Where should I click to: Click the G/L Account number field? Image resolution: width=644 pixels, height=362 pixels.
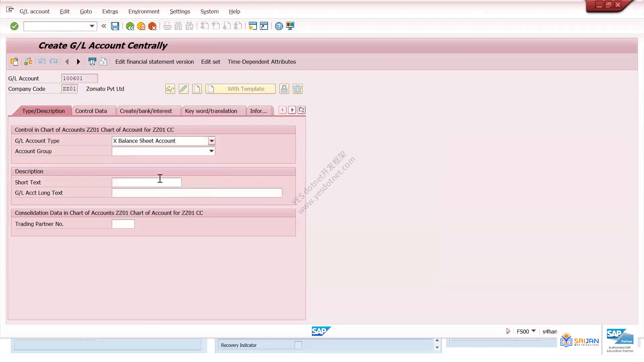click(79, 78)
